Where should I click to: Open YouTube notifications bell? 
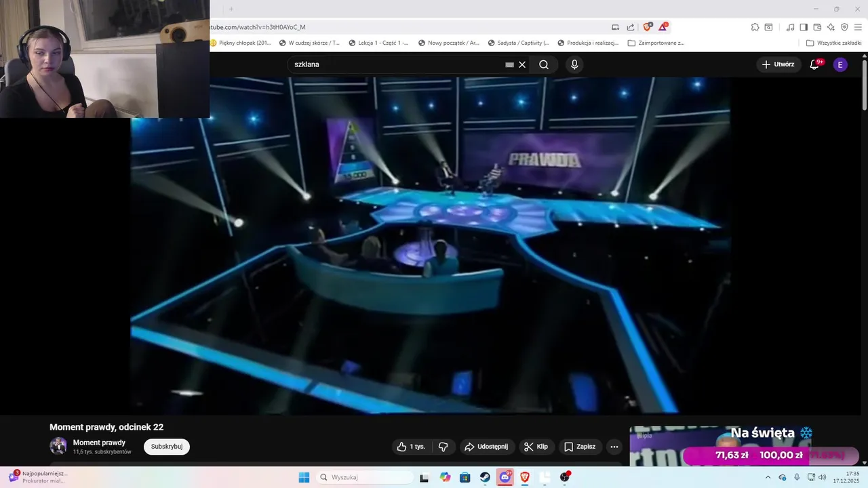tap(815, 64)
